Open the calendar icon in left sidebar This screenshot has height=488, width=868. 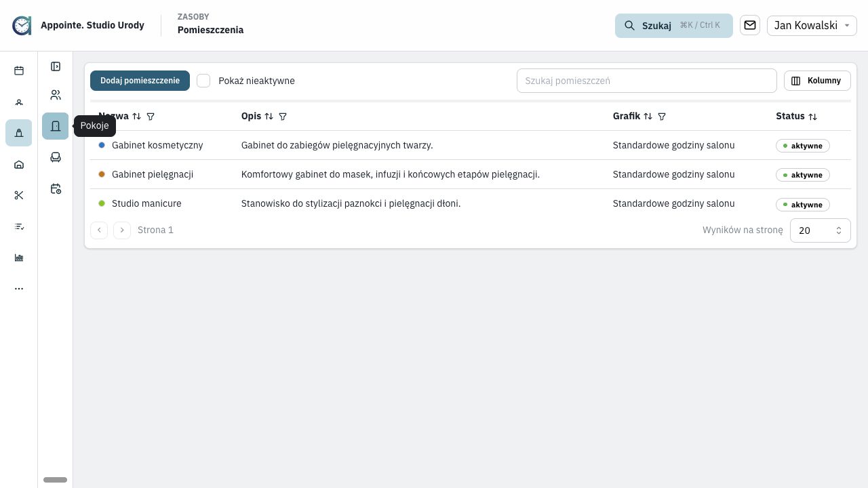point(19,70)
